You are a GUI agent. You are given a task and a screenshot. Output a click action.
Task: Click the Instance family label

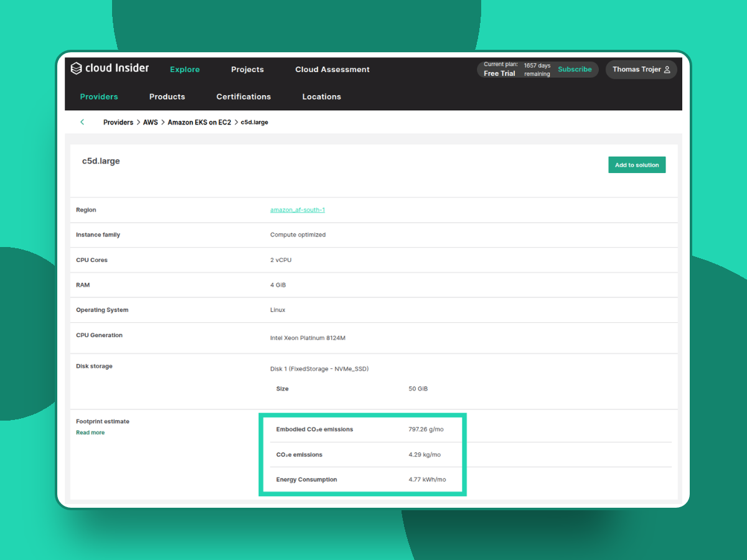(x=98, y=235)
